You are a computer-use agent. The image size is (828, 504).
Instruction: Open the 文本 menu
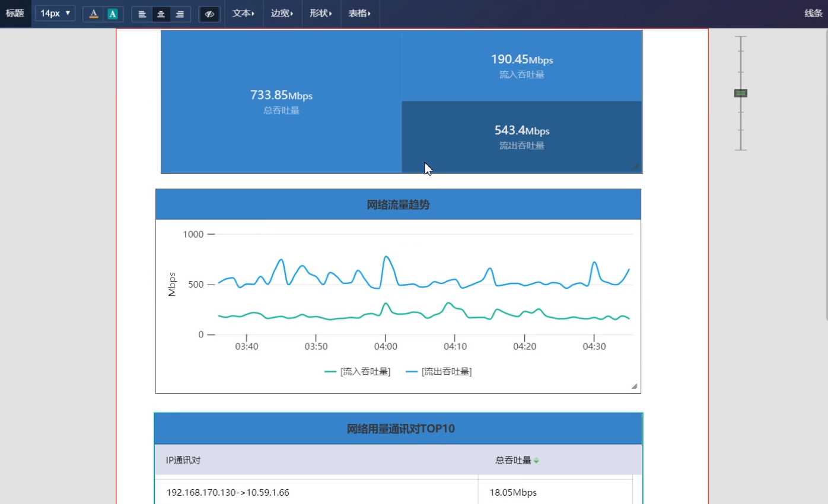coord(244,13)
